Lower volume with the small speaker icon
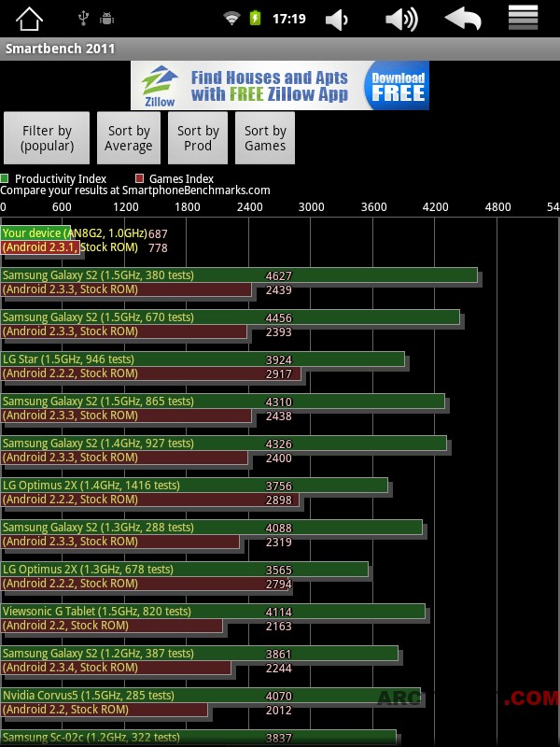This screenshot has width=560, height=747. (337, 20)
